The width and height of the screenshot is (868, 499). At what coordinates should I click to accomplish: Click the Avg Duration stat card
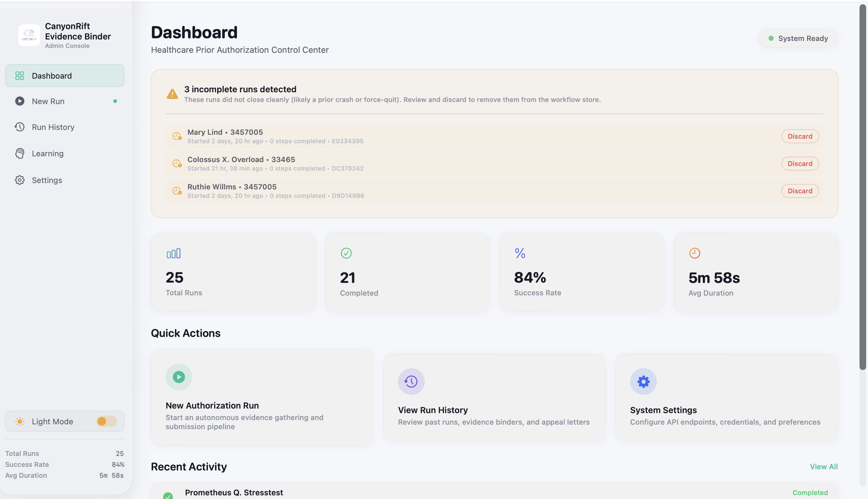pyautogui.click(x=756, y=272)
